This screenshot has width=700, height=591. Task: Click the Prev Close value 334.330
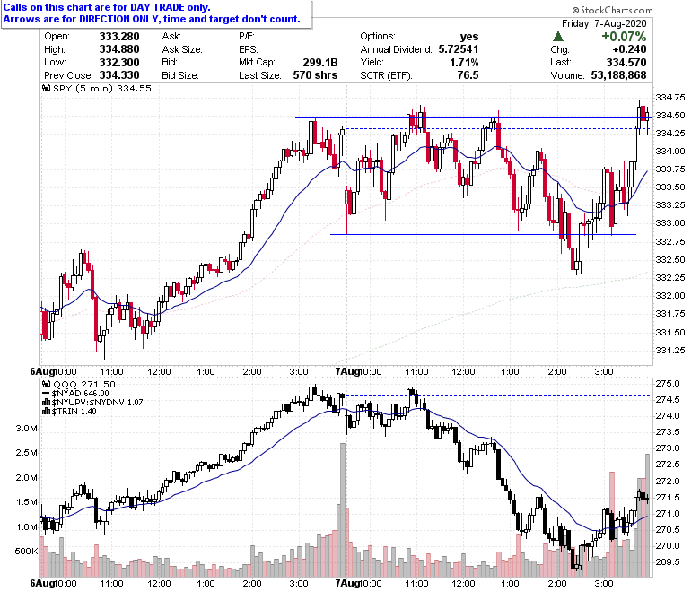coord(119,75)
